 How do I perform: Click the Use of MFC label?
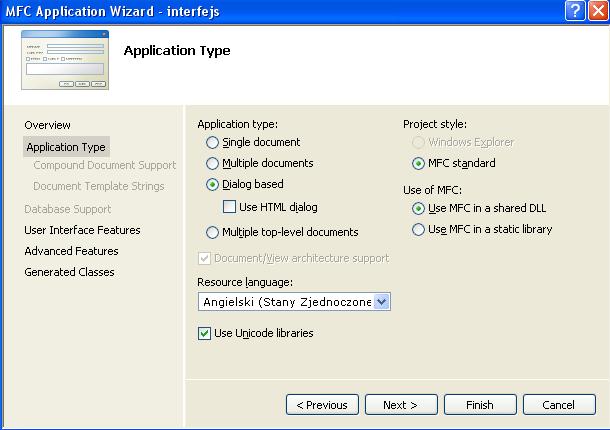(x=433, y=190)
